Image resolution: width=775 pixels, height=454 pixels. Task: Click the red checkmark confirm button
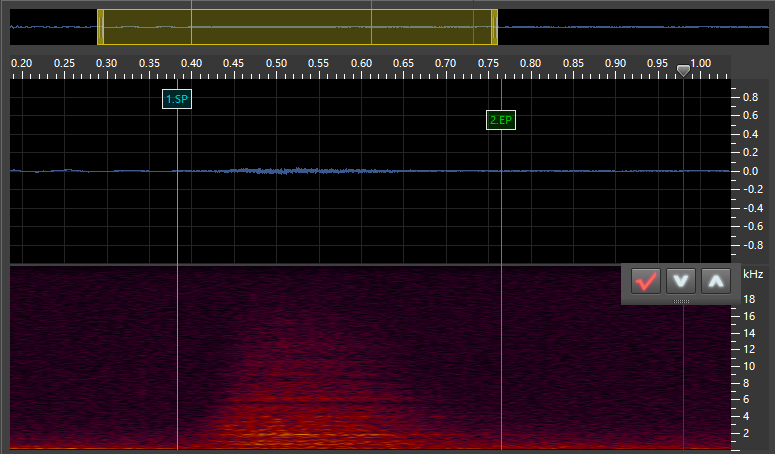pos(646,281)
